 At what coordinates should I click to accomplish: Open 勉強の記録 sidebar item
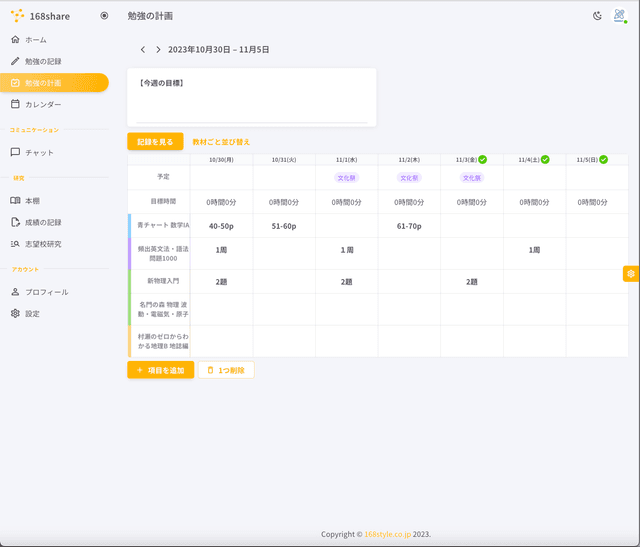click(x=55, y=61)
